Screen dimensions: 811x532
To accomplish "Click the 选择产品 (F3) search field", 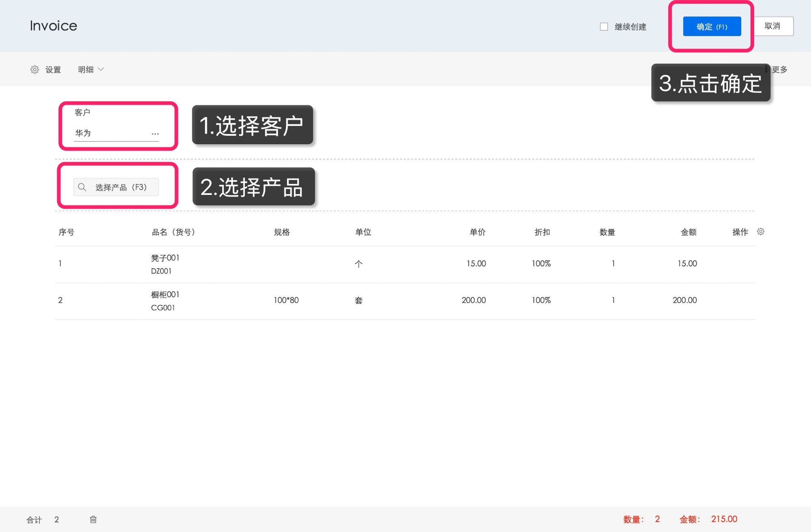I will (x=120, y=187).
